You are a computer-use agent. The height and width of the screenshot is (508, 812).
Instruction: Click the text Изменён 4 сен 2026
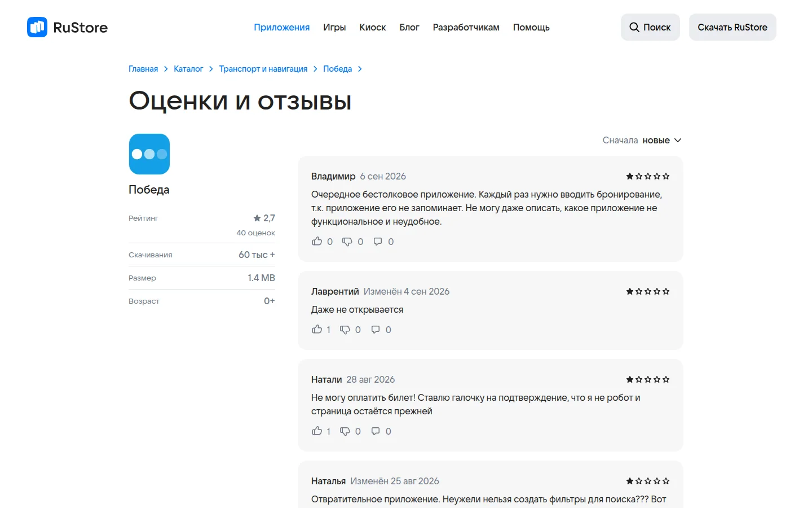pos(407,291)
